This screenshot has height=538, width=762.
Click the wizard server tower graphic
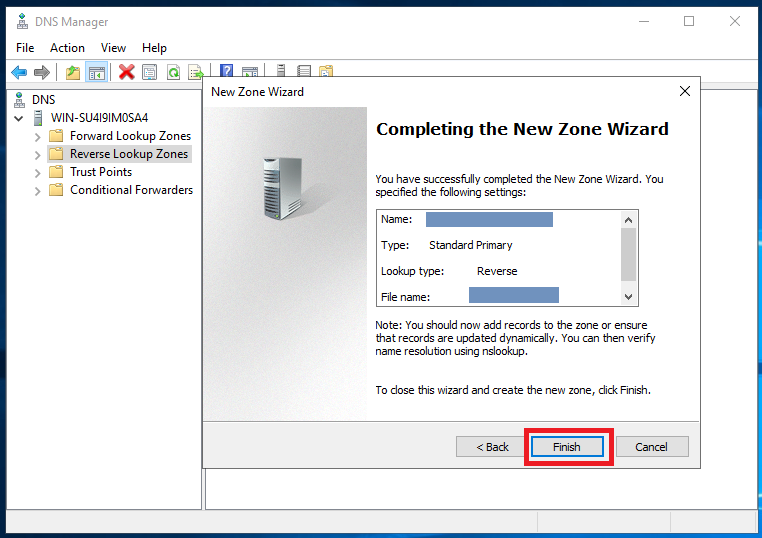(x=283, y=188)
